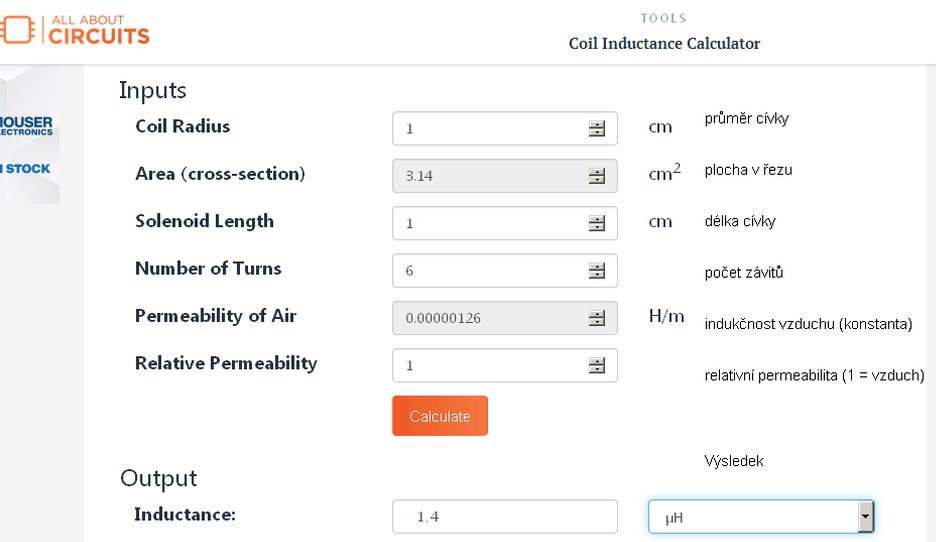Click the Coil Inductance Calculator title
The image size is (936, 542).
(664, 44)
